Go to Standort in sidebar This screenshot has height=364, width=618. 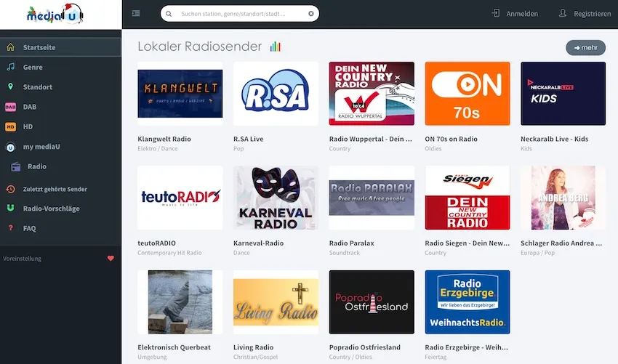37,87
